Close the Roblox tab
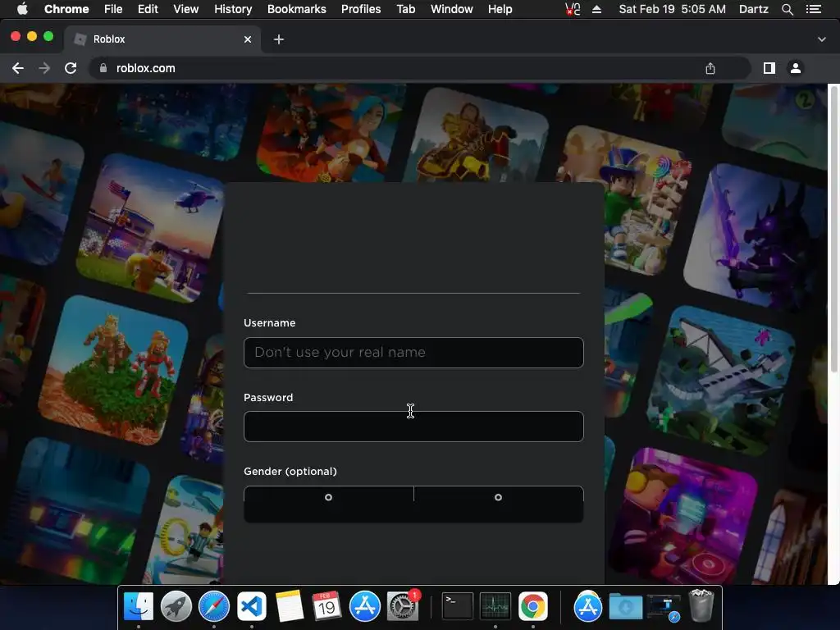 (x=248, y=39)
